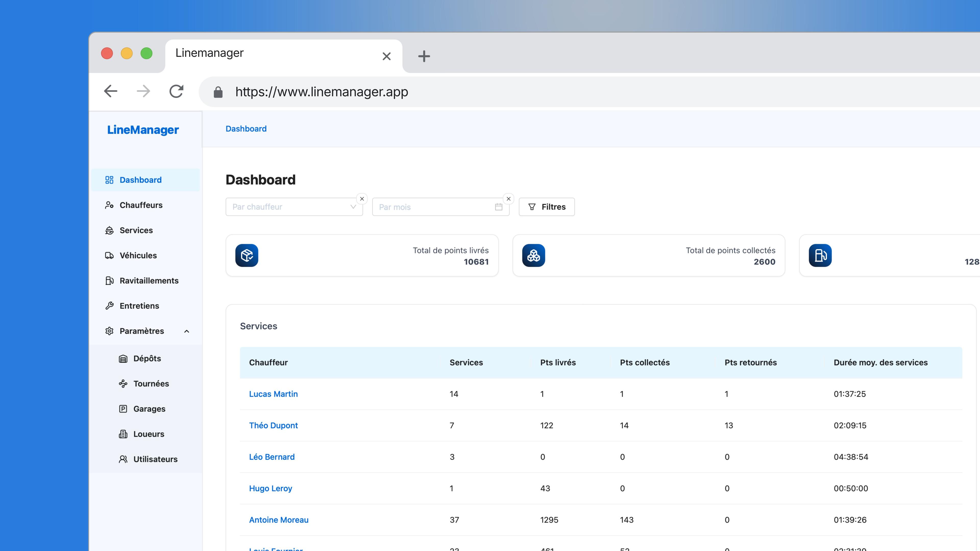Image resolution: width=980 pixels, height=551 pixels.
Task: Clear the Par chauffeur filter with its X
Action: 362,199
